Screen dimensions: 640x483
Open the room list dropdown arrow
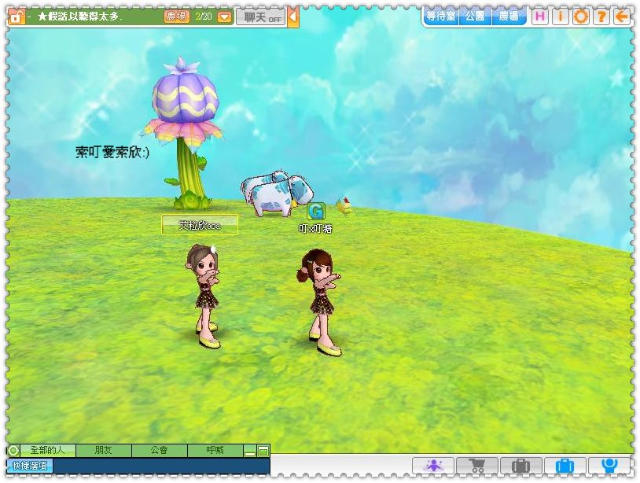pyautogui.click(x=224, y=17)
